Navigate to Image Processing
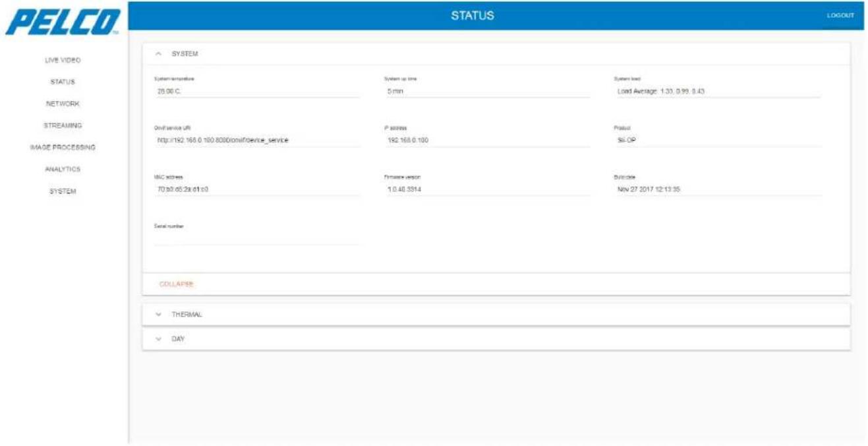The width and height of the screenshot is (868, 446). click(63, 147)
